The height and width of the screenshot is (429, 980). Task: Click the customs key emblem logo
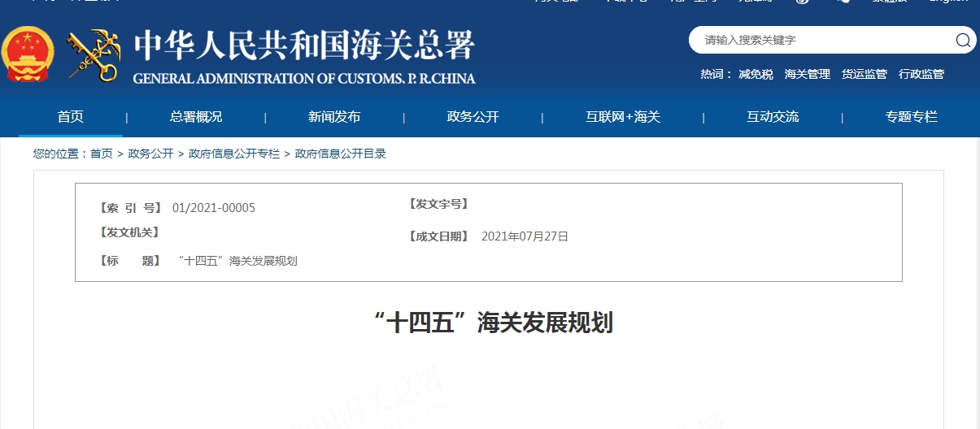(94, 55)
